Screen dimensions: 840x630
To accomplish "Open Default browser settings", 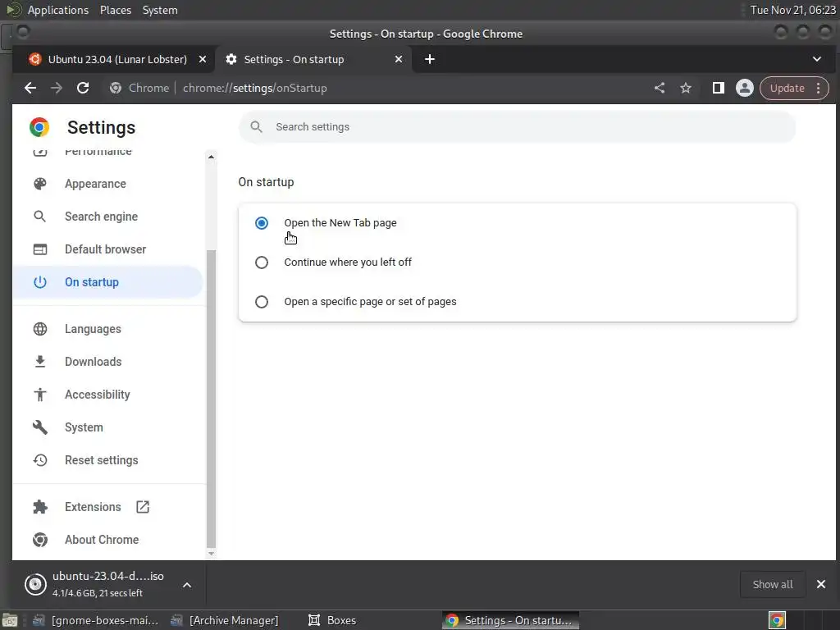I will (x=107, y=249).
